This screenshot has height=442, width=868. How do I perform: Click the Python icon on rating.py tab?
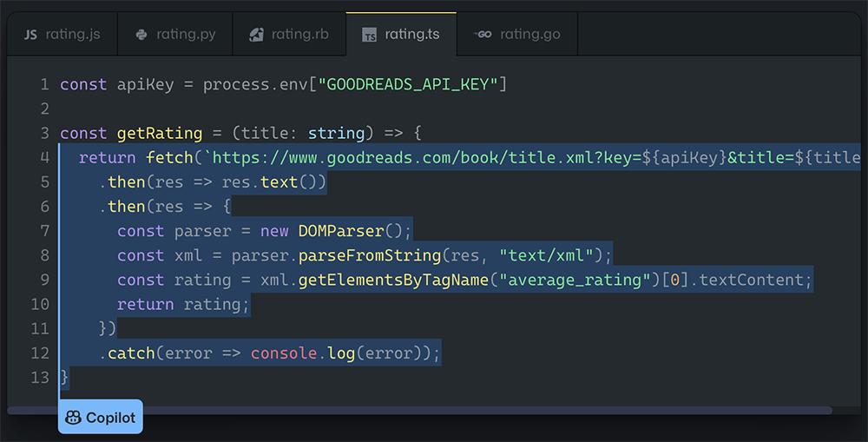(141, 35)
